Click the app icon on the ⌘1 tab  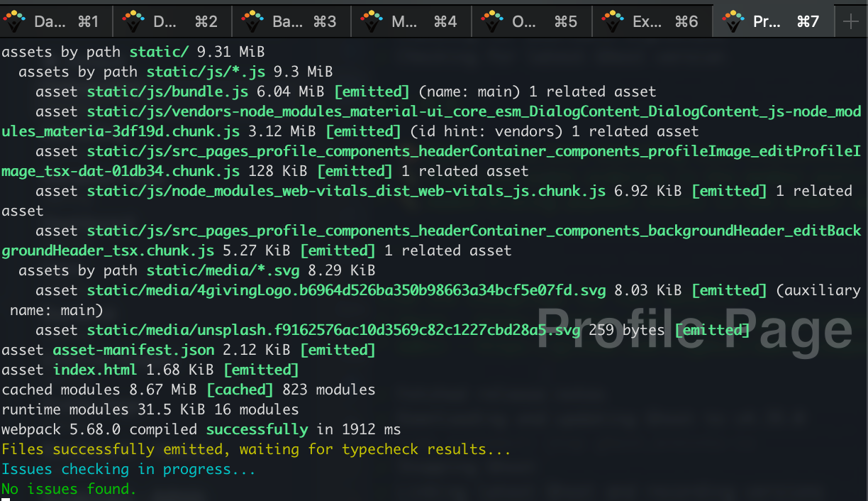(x=14, y=21)
